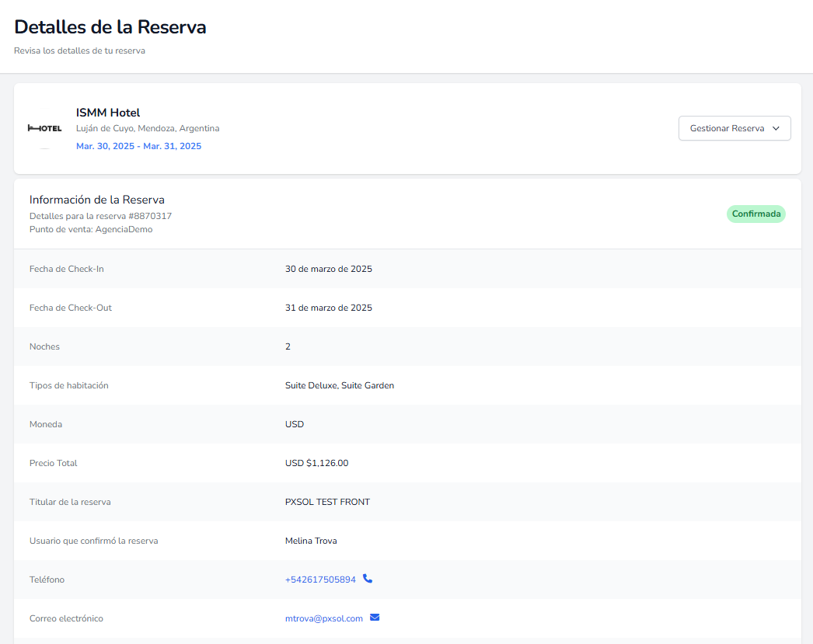This screenshot has height=644, width=813.
Task: Click the Suite Deluxe, Suite Garden value
Action: tap(339, 385)
